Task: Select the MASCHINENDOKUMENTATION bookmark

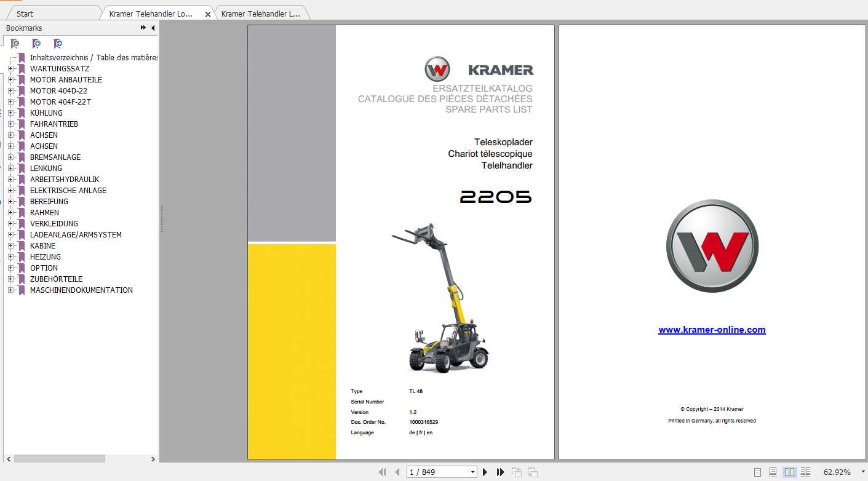Action: click(x=81, y=290)
